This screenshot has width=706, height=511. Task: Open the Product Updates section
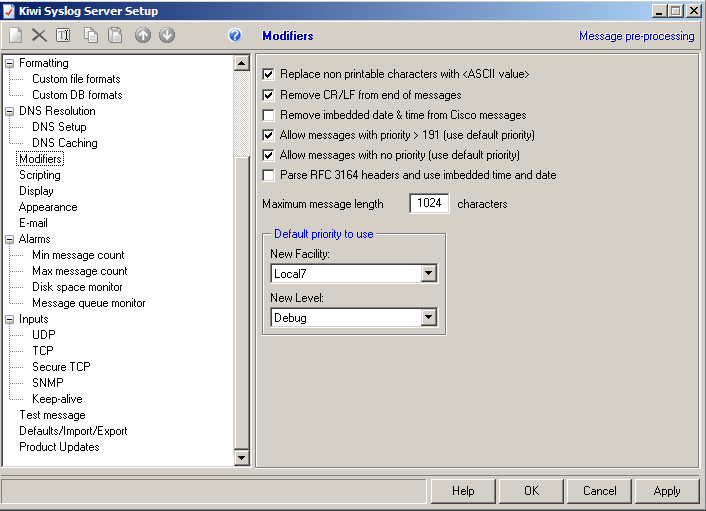[59, 447]
